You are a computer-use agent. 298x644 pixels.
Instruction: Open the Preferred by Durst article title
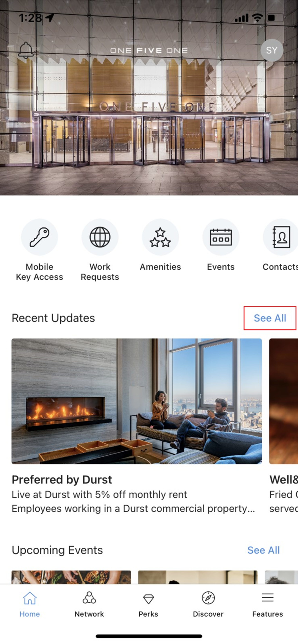(x=62, y=479)
